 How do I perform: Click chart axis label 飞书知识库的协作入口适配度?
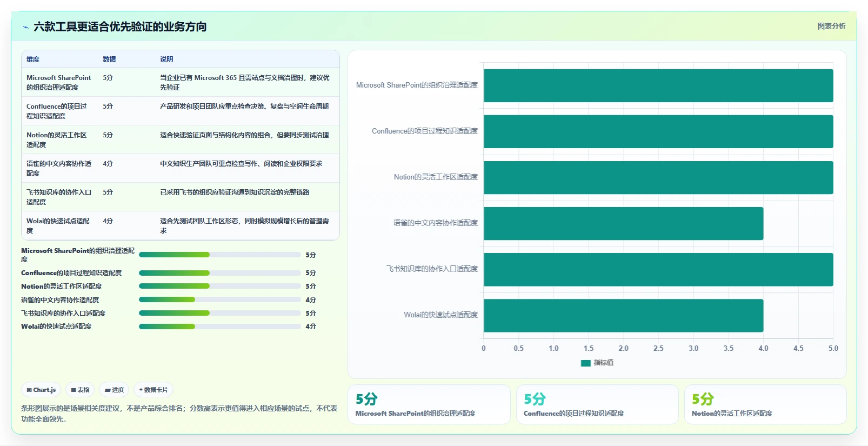(x=432, y=269)
